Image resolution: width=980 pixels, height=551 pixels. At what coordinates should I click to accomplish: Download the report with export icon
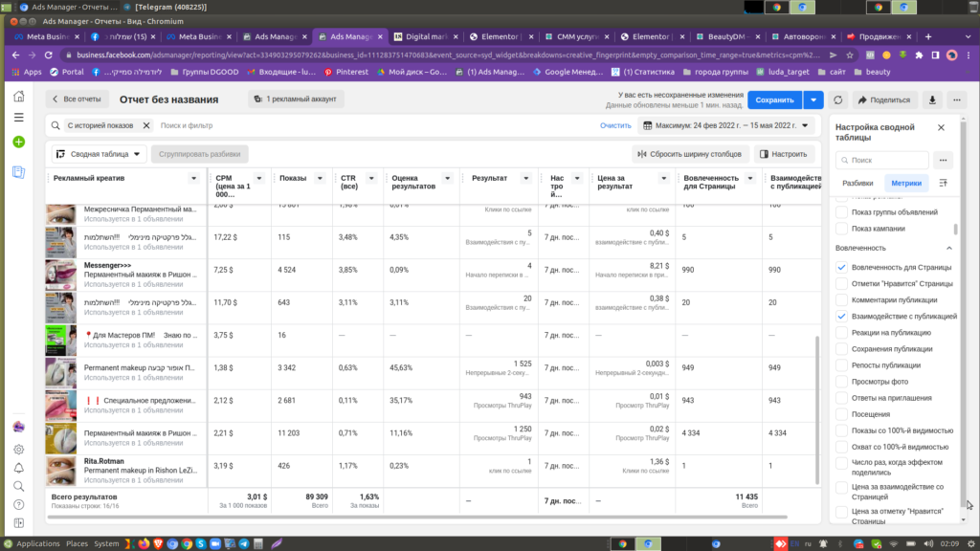931,99
